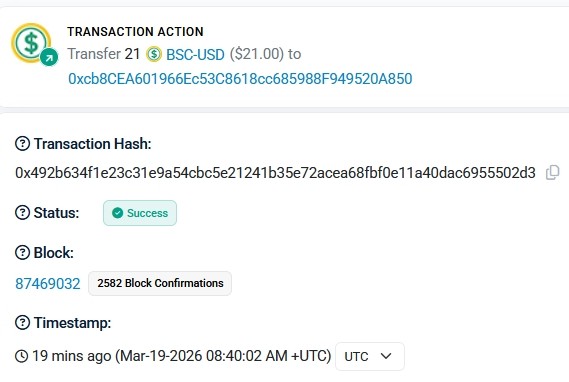Click the green outgoing transfer arrow badge

tap(49, 57)
